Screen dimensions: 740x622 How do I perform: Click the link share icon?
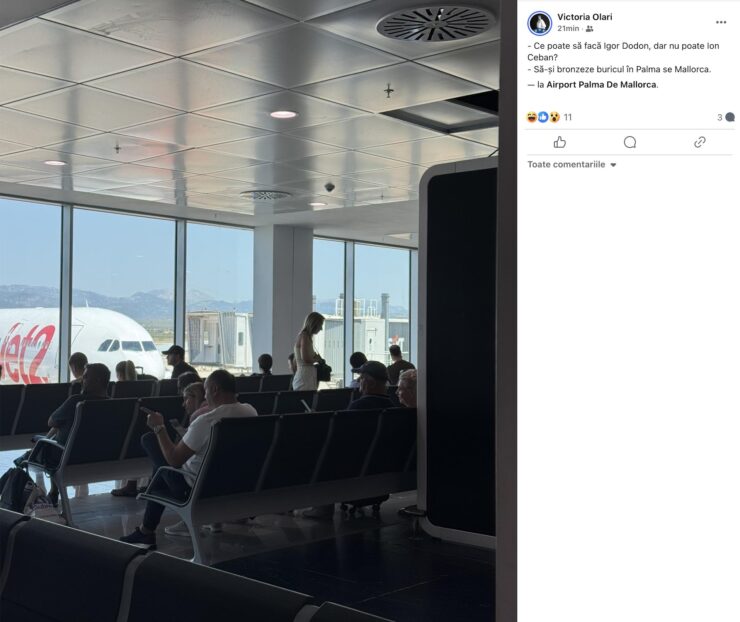coord(699,142)
